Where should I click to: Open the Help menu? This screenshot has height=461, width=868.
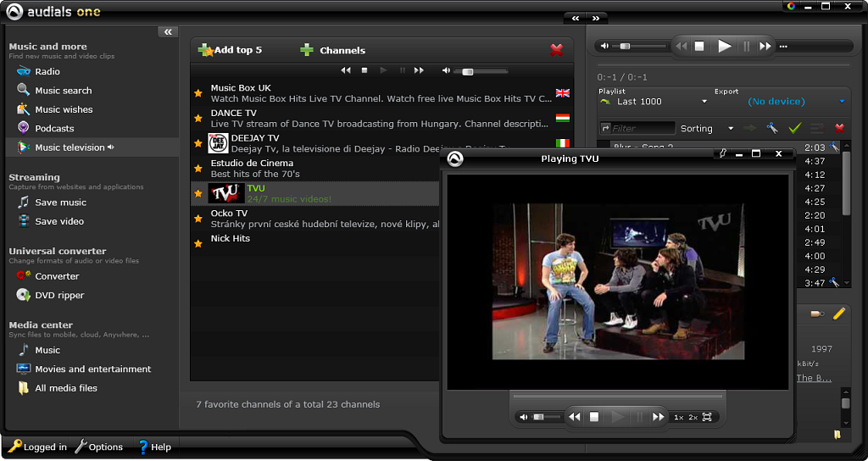coord(154,447)
